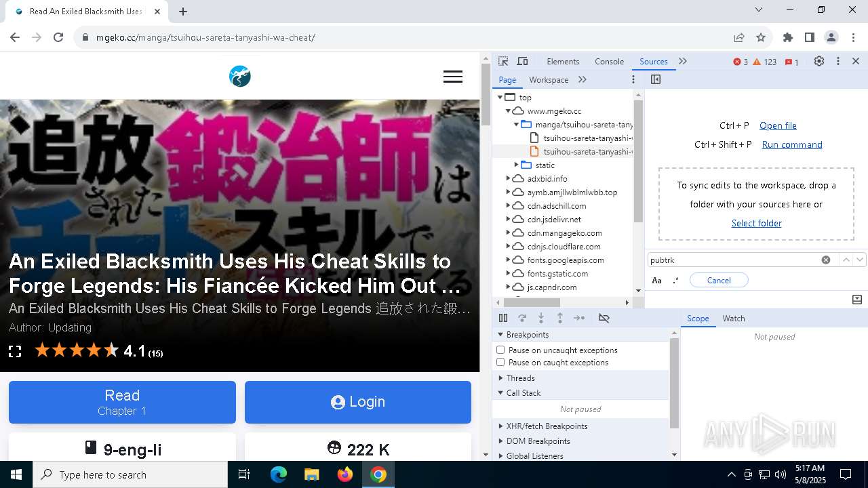The height and width of the screenshot is (488, 868).
Task: Switch to the Console tab
Action: tap(609, 61)
